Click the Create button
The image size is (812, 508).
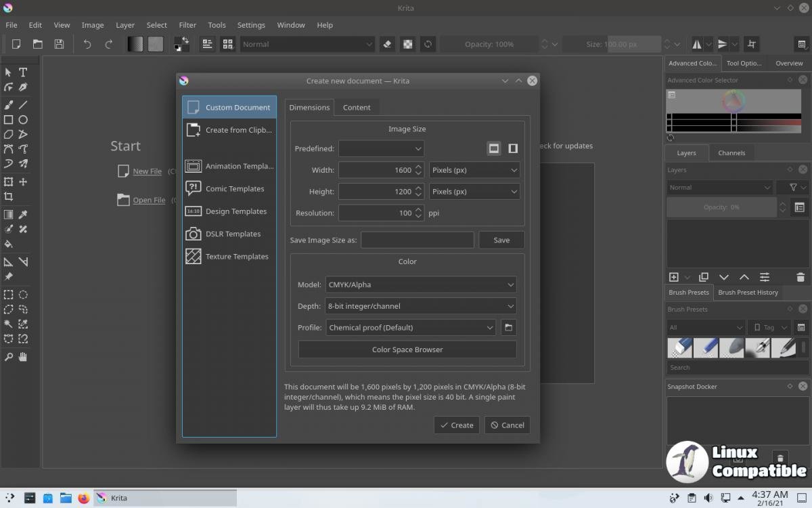457,425
